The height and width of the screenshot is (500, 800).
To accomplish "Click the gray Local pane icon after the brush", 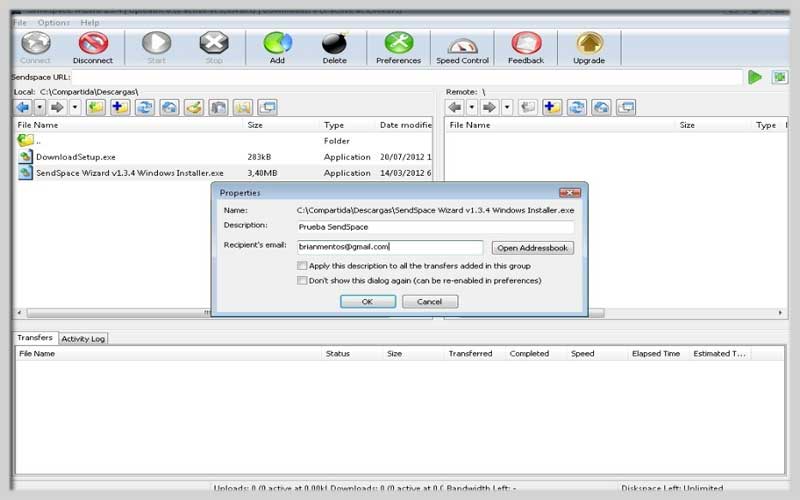I will click(x=218, y=107).
